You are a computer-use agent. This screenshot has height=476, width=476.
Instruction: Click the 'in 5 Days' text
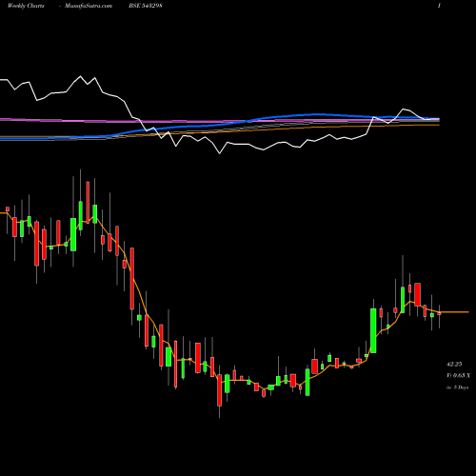click(x=457, y=387)
